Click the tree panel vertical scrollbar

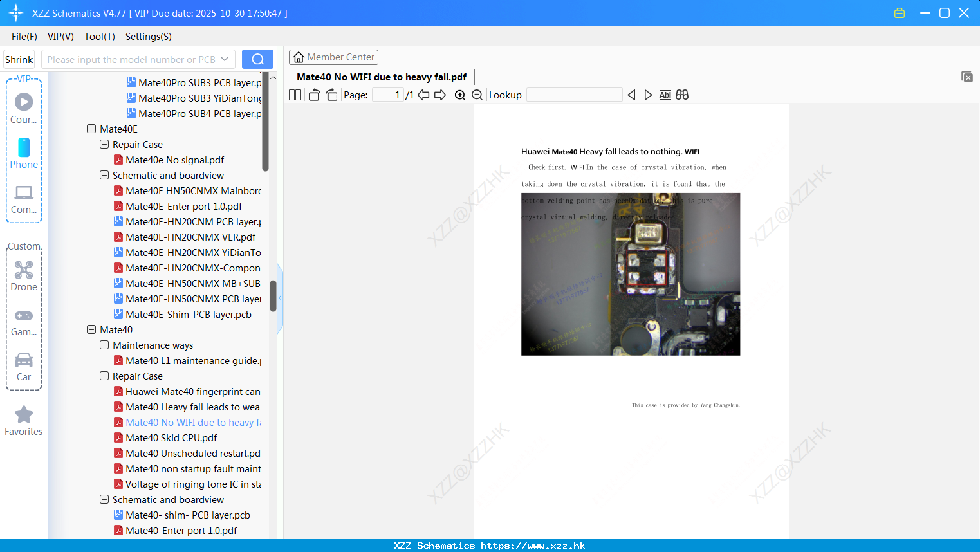(x=273, y=296)
